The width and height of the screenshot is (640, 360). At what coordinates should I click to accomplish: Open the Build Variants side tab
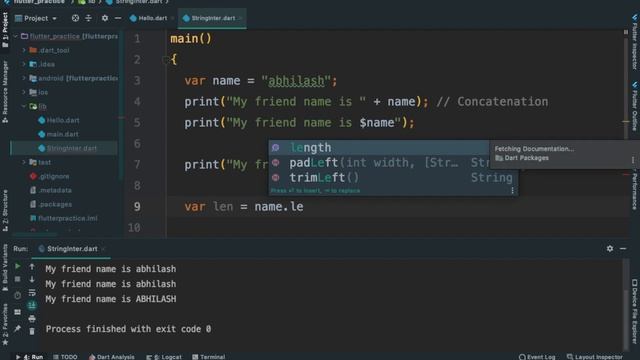tap(5, 268)
